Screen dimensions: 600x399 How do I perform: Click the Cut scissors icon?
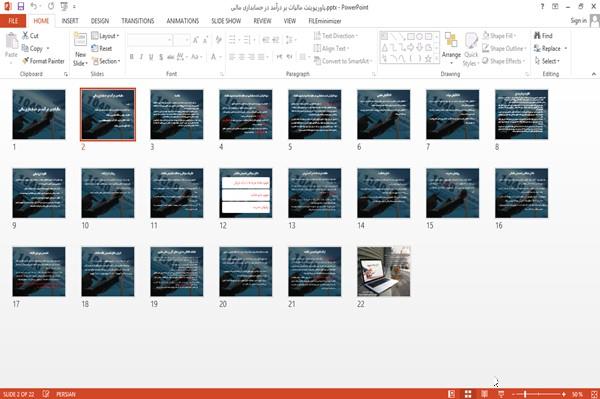(x=26, y=36)
